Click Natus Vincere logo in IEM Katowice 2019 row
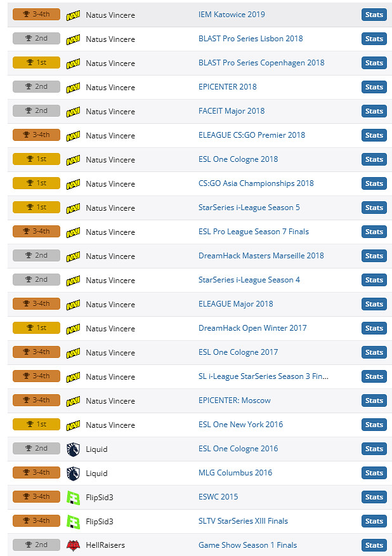This screenshot has width=392, height=556. (73, 15)
